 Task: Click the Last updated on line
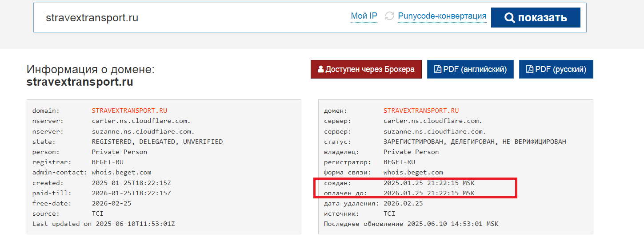pyautogui.click(x=104, y=224)
